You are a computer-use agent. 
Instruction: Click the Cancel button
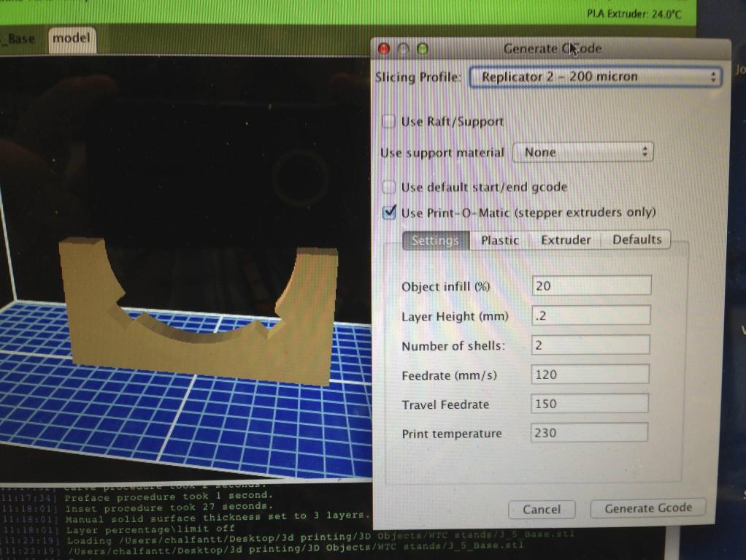click(x=542, y=510)
